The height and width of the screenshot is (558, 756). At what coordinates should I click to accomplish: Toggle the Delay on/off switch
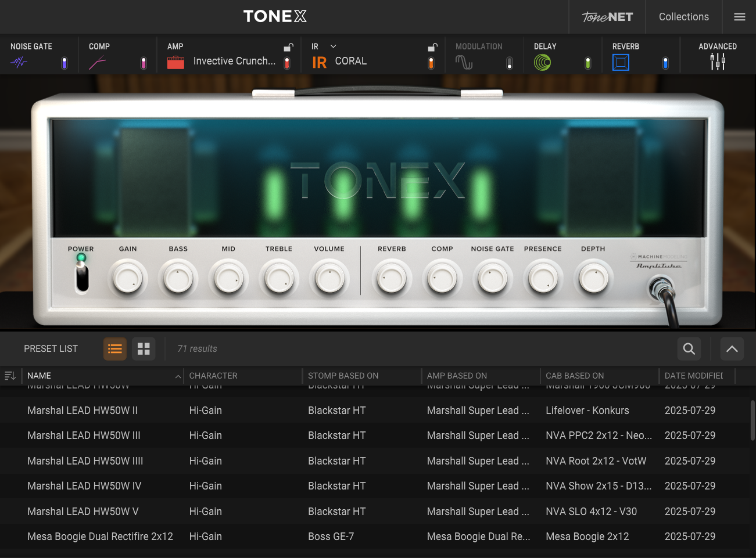(588, 63)
